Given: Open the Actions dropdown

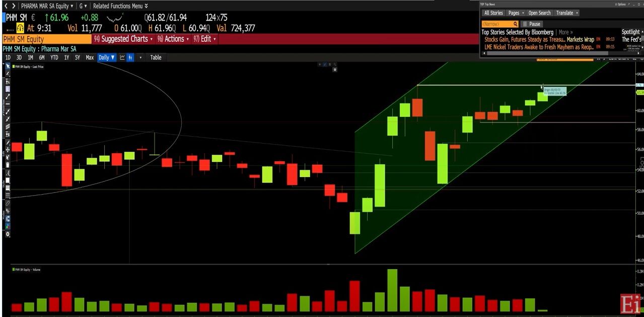Looking at the screenshot, I should coord(173,39).
